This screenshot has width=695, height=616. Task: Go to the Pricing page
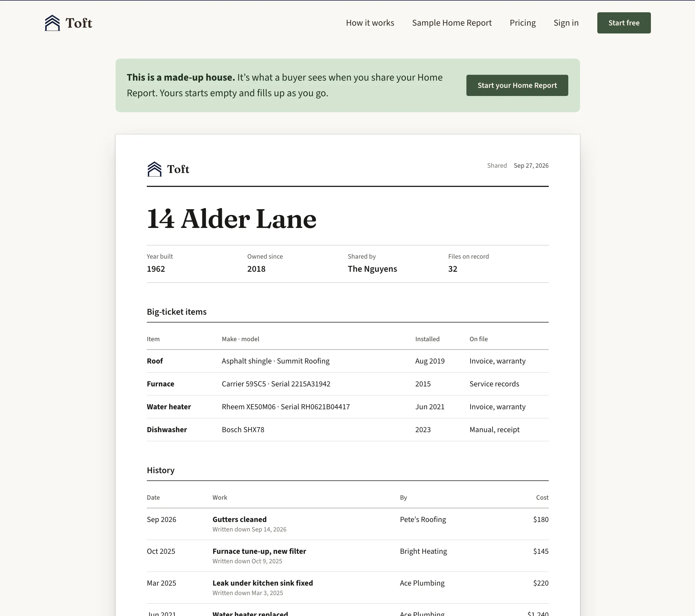tap(523, 23)
